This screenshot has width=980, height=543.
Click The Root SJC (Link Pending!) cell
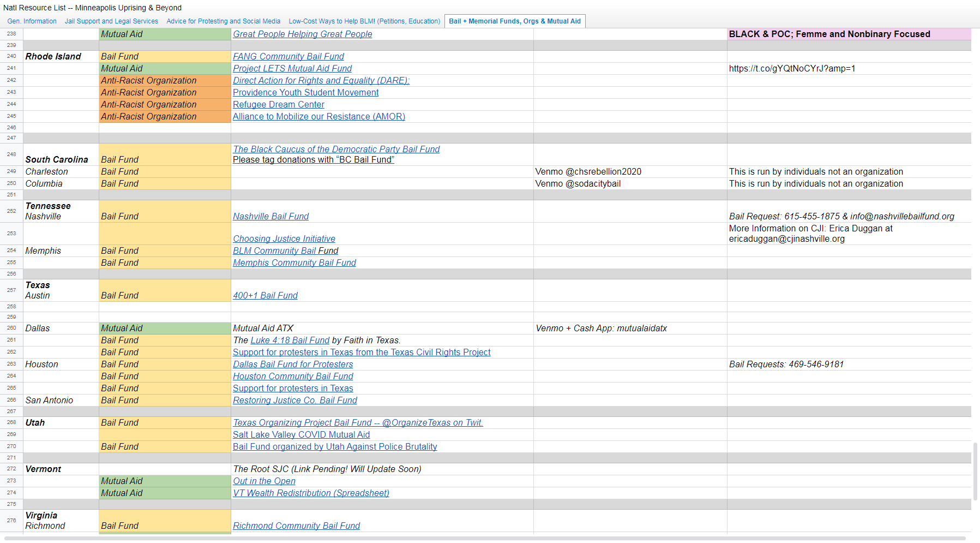pyautogui.click(x=382, y=469)
